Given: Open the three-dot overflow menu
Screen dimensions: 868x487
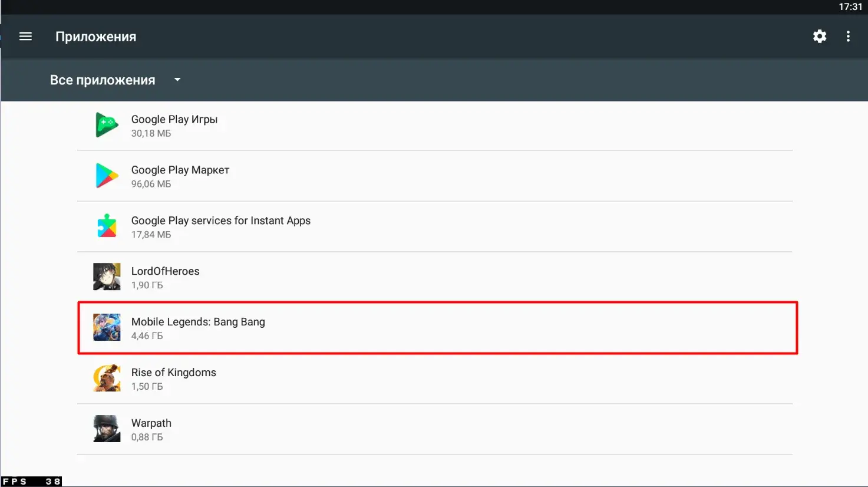Looking at the screenshot, I should click(848, 37).
